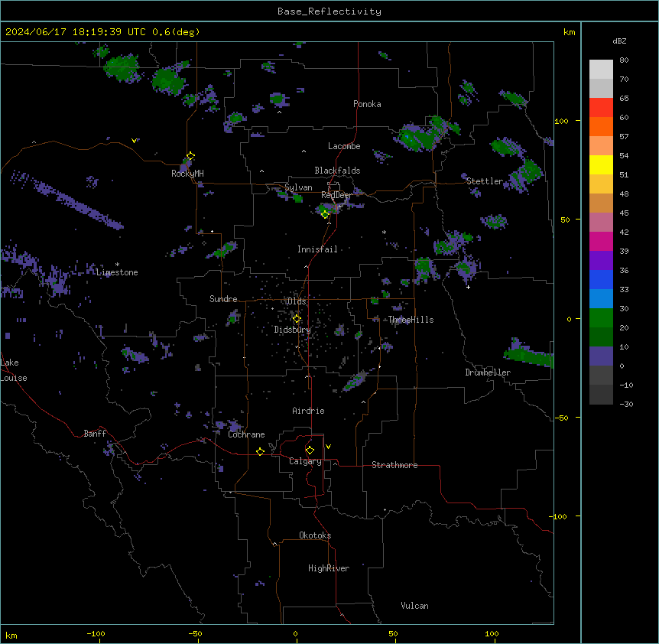Click the Didsbury town label
This screenshot has width=659, height=644.
click(293, 330)
